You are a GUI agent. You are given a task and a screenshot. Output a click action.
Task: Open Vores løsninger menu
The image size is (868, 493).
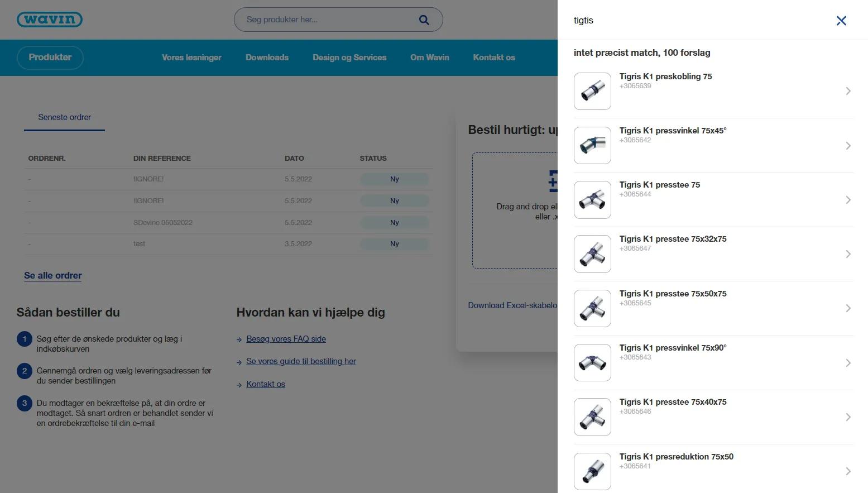pyautogui.click(x=191, y=58)
